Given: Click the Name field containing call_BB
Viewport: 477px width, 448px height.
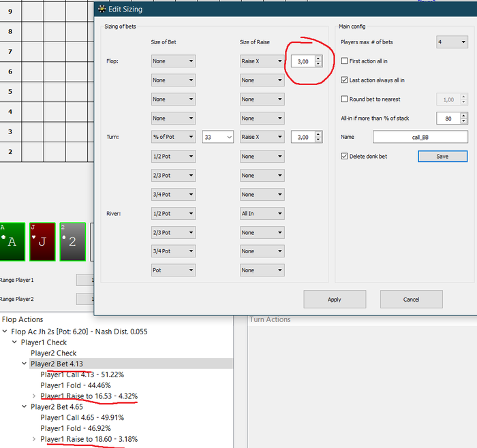Looking at the screenshot, I should pyautogui.click(x=420, y=137).
